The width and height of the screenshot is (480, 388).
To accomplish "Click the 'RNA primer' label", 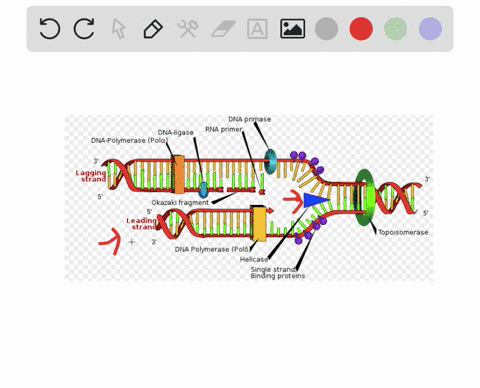I will tap(223, 129).
